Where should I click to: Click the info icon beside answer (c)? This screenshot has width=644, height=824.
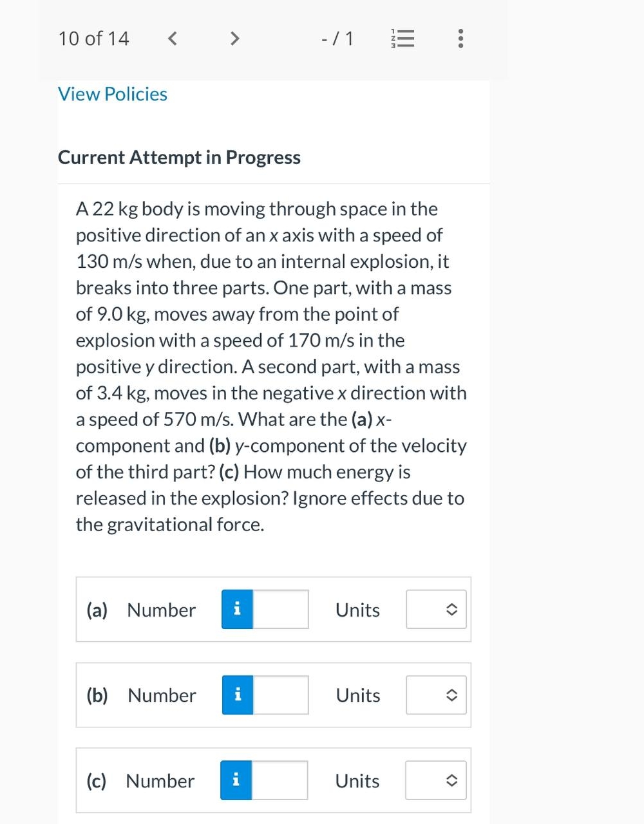point(236,780)
